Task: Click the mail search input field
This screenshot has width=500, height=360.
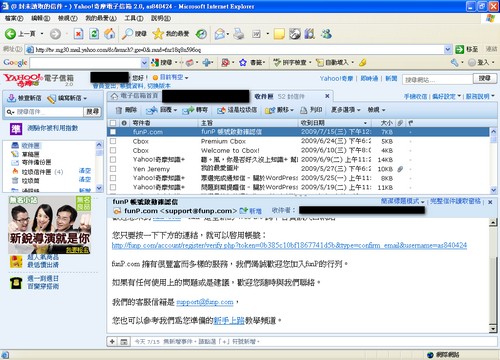Action: point(49,112)
